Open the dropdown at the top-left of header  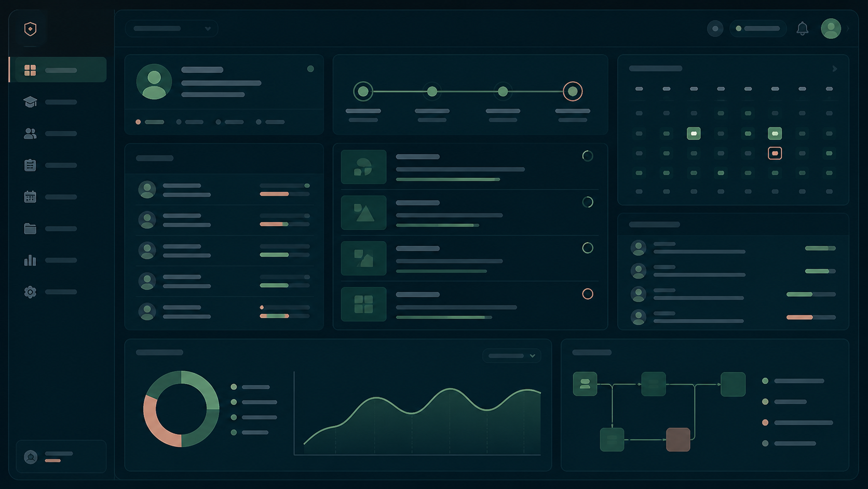[171, 29]
